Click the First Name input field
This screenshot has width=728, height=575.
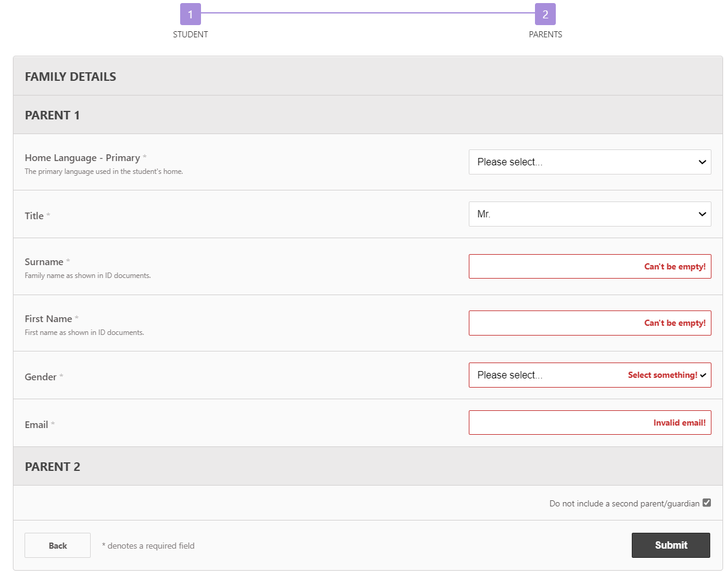click(590, 323)
